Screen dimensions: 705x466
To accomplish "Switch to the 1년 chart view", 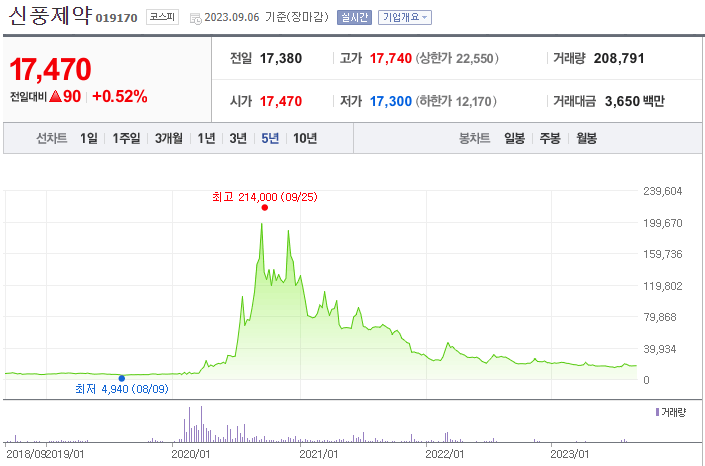I will click(x=206, y=138).
